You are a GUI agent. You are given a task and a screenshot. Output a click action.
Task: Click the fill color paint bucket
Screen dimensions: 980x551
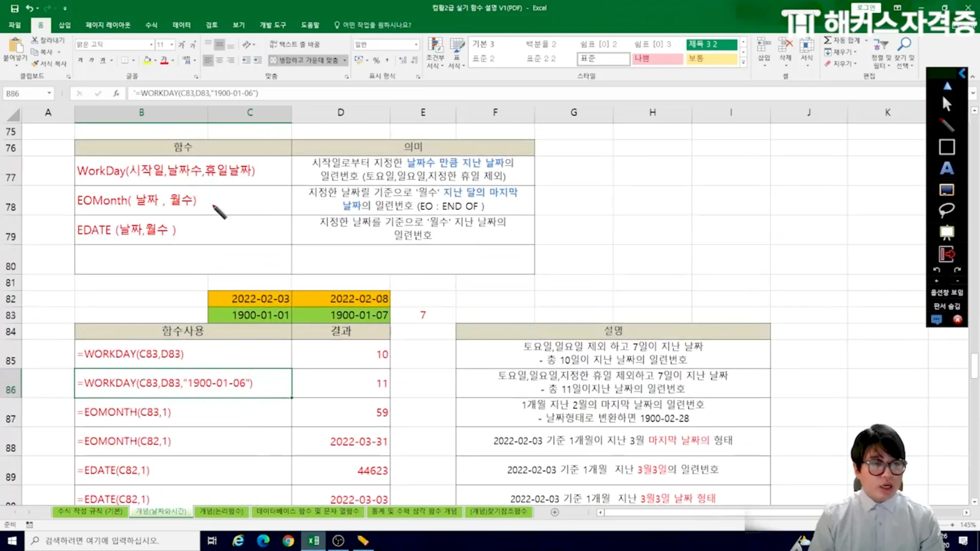pos(147,60)
